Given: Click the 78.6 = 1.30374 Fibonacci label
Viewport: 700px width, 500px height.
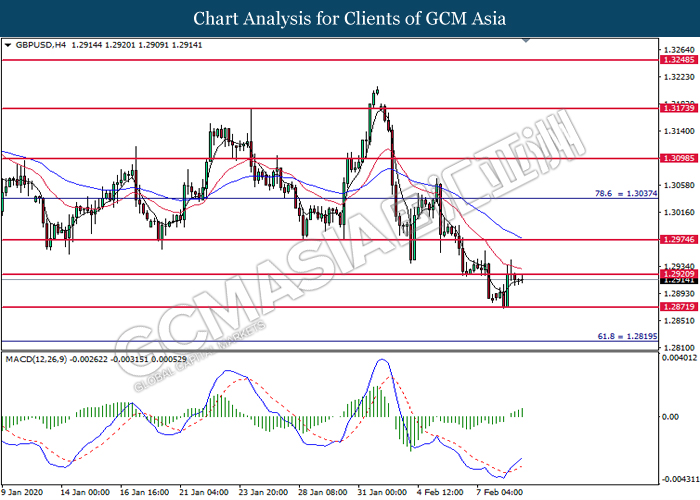Looking at the screenshot, I should point(626,193).
